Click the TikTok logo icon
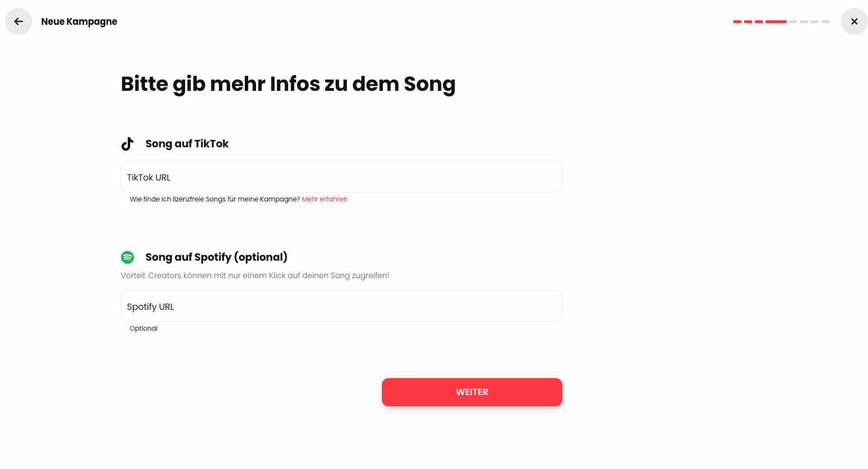868x469 pixels. pyautogui.click(x=127, y=144)
